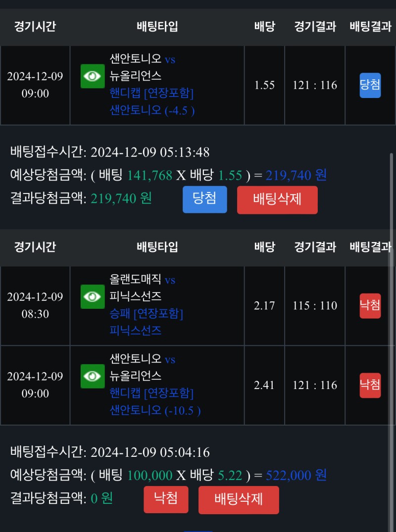Click the 승패 [연장포함] bet type link
Screen dimensions: 396x532
[147, 314]
